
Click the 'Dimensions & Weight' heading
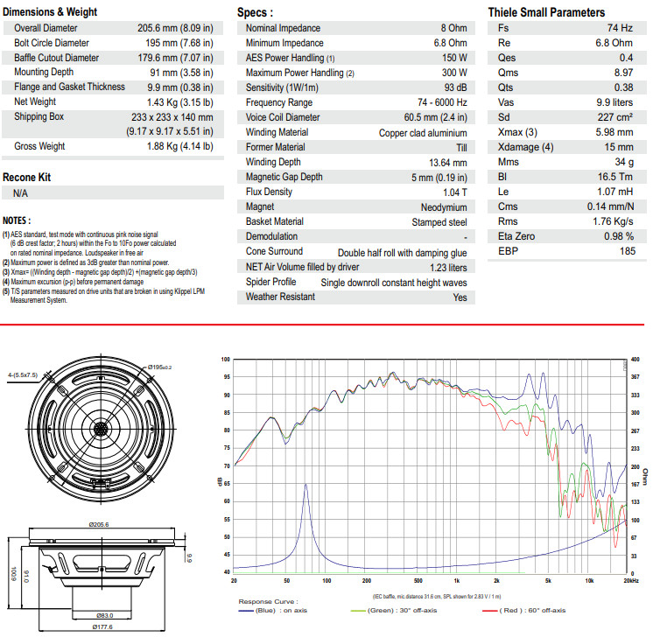(50, 11)
